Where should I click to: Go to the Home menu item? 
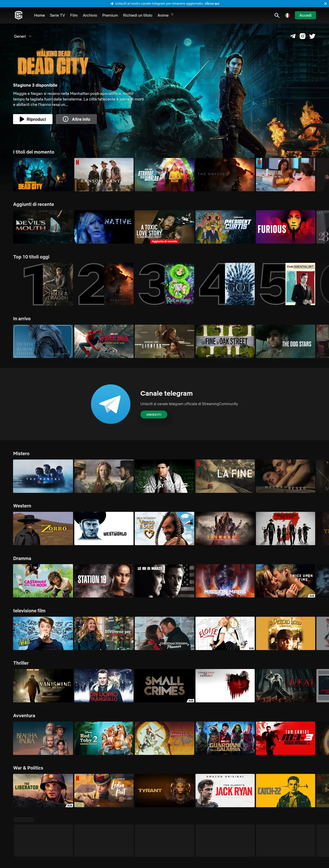[39, 15]
